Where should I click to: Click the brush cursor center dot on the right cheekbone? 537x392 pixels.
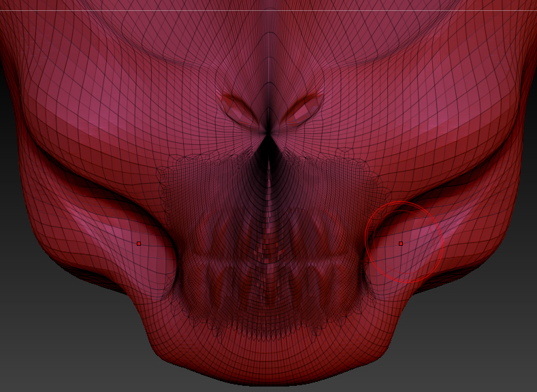coord(401,244)
